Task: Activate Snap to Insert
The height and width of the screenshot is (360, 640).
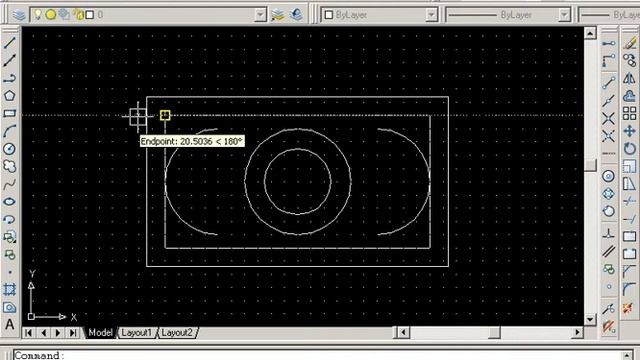Action: 609,269
